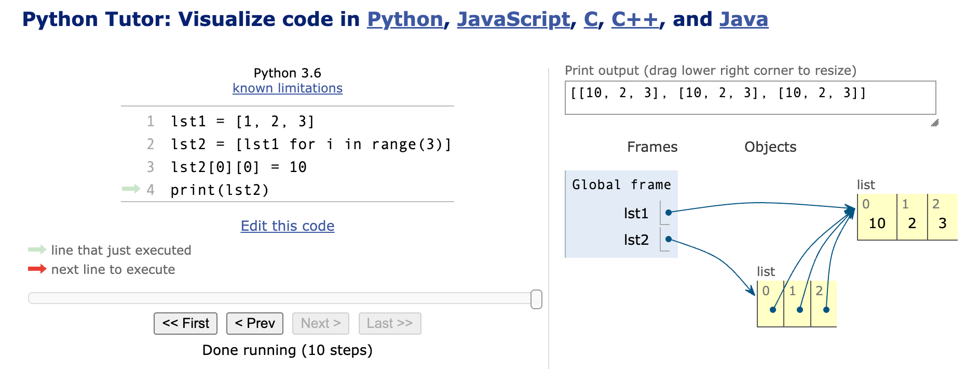980x369 pixels.
Task: Go back one step with < Prev
Action: (255, 323)
